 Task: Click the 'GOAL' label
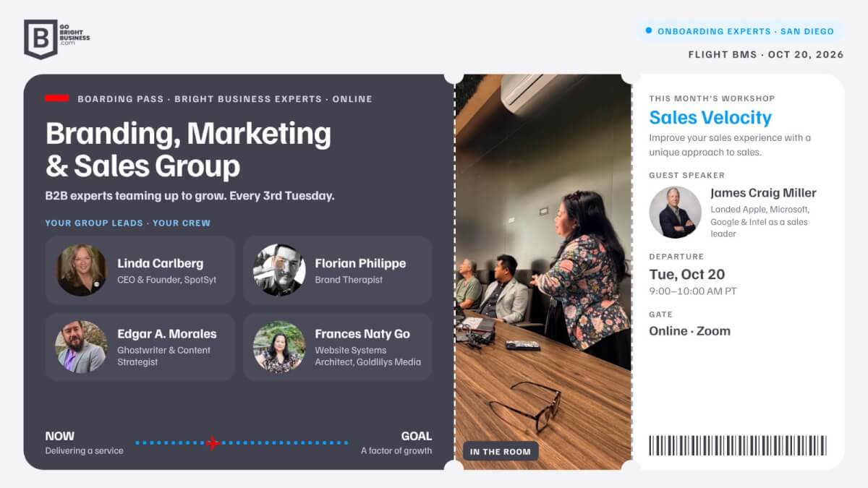point(417,436)
